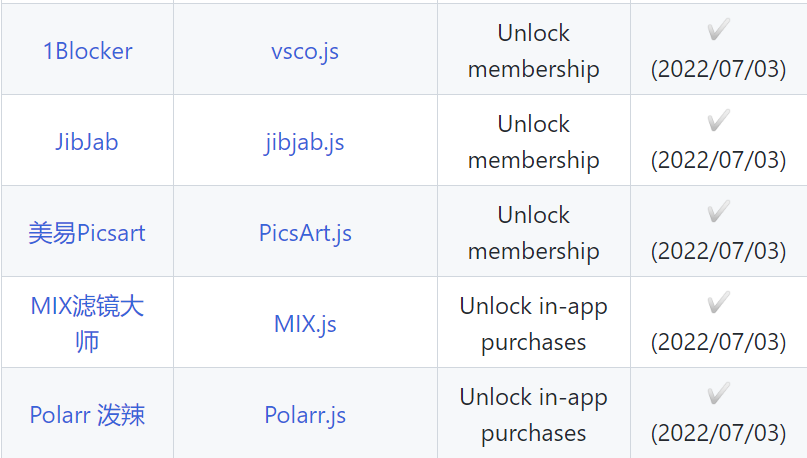Open the jibjab.js script file

pyautogui.click(x=305, y=142)
